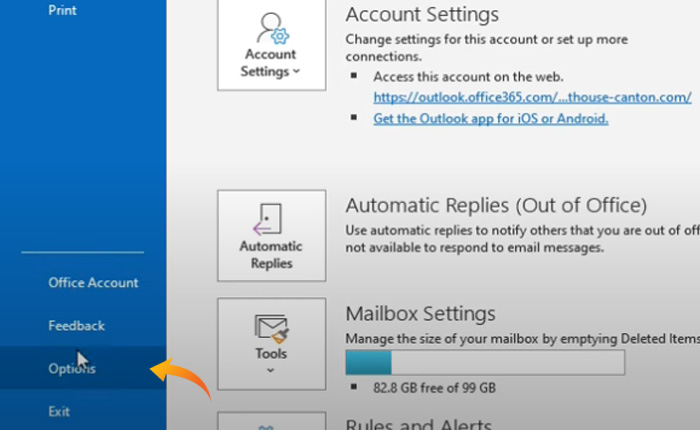
Task: Open Office Account from the sidebar
Action: [x=93, y=283]
